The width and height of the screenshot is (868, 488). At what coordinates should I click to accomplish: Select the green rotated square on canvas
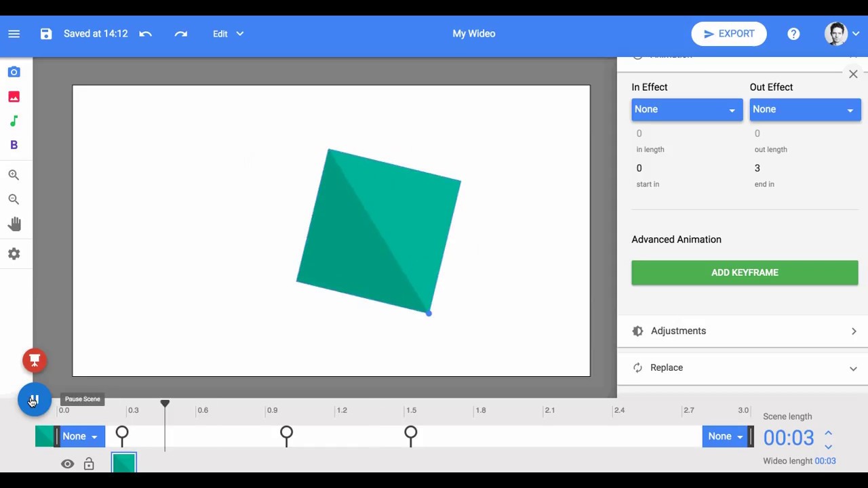(x=378, y=231)
